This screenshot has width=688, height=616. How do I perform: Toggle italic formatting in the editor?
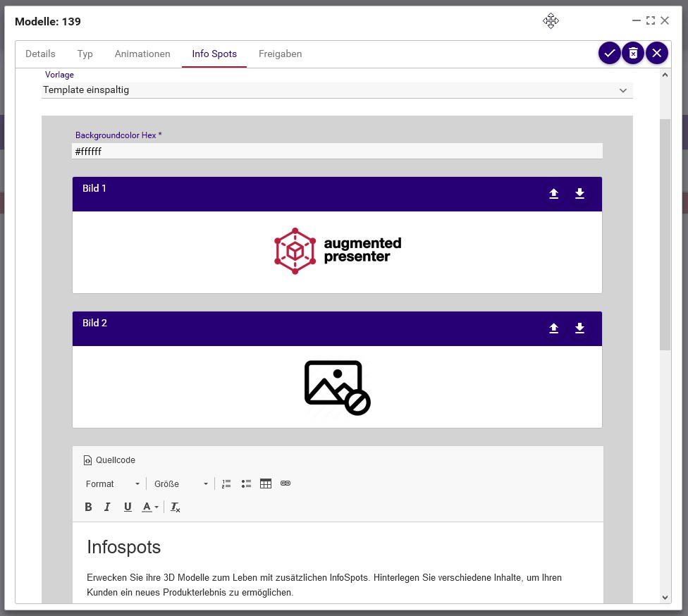[x=107, y=506]
